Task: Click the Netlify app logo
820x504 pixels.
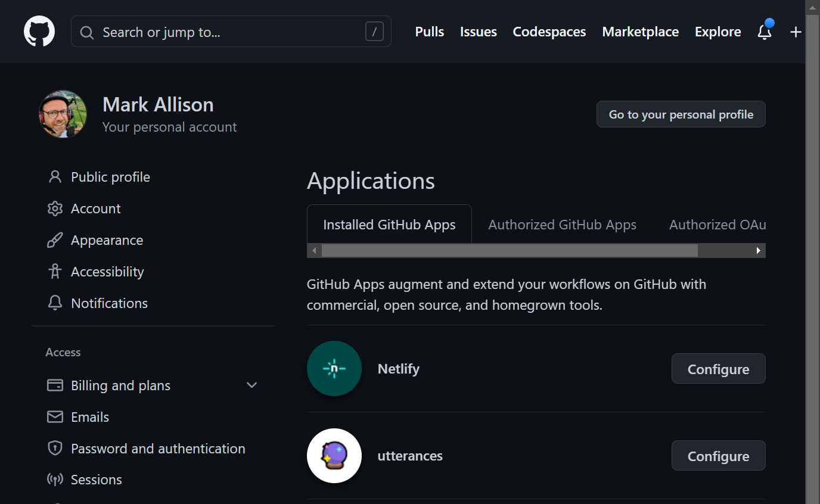Action: 334,369
